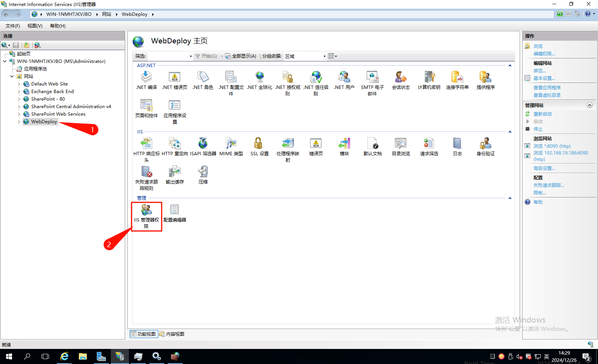Click the 高级设置... link
The width and height of the screenshot is (598, 364).
544,168
